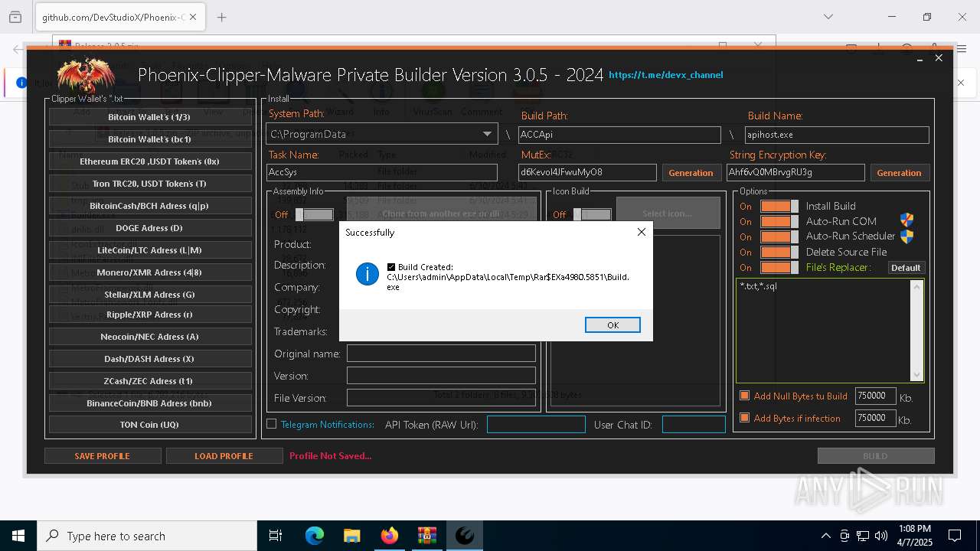The height and width of the screenshot is (551, 980).
Task: Toggle Auto-Run COM option
Action: click(x=779, y=222)
